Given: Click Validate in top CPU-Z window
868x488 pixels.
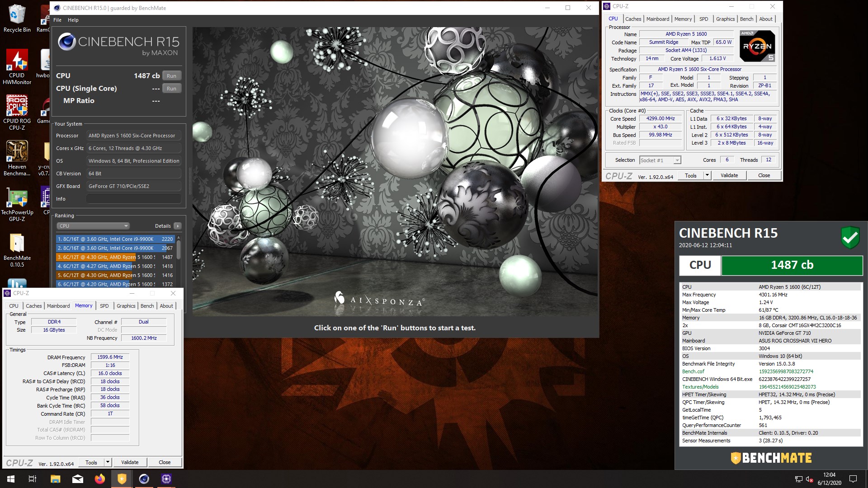Looking at the screenshot, I should coord(729,175).
